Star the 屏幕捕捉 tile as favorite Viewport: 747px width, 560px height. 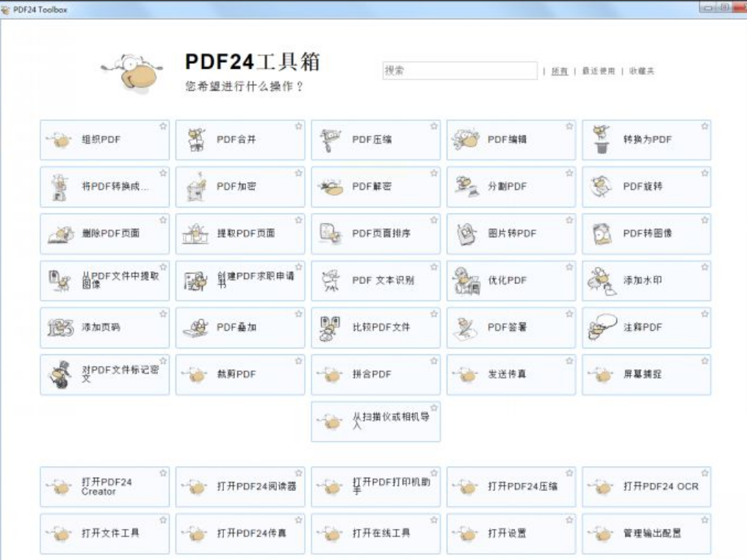pos(704,361)
